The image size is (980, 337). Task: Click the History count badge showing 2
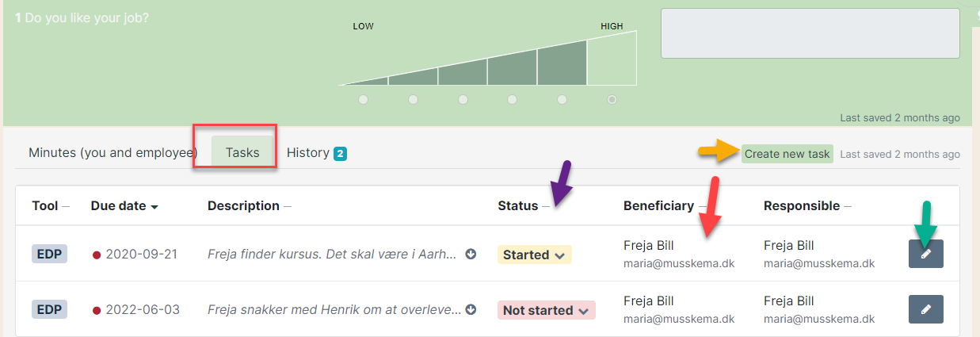340,153
